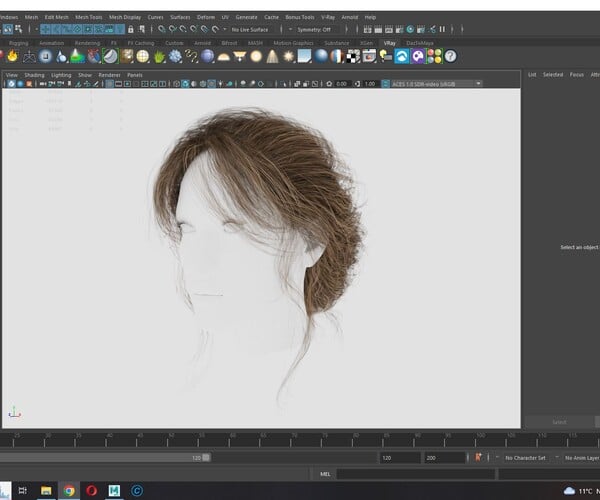The image size is (600, 500).
Task: Toggle the gamma icon next to 1.00
Action: coord(357,84)
